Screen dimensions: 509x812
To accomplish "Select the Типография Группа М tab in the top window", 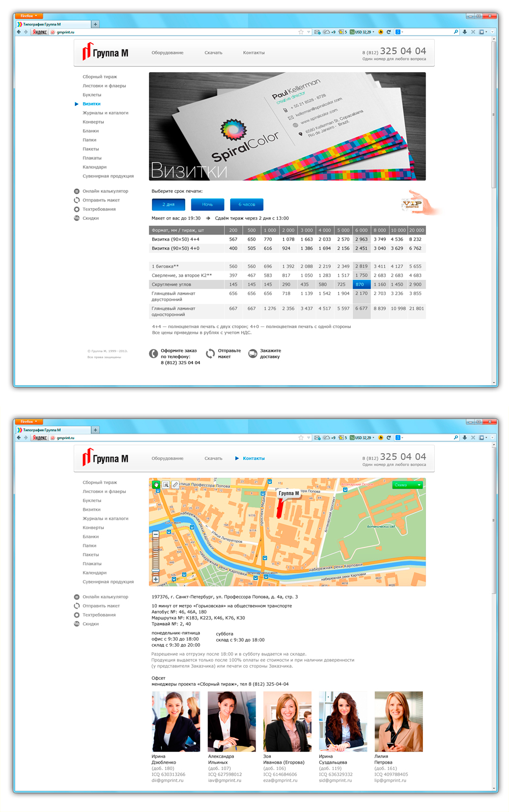I will (x=53, y=24).
